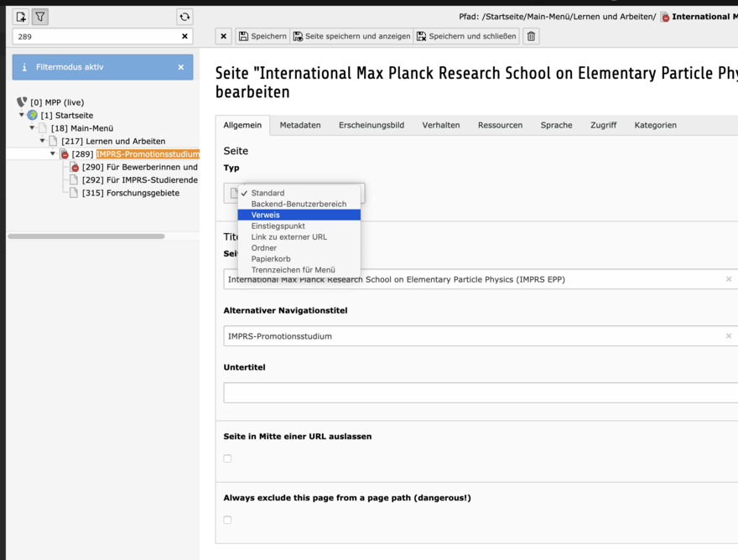Dismiss the Filtermodus aktiv notice

181,67
